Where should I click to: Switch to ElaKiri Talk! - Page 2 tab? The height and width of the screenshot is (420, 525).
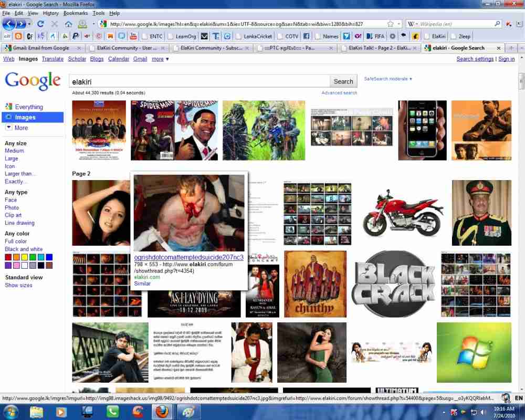tap(379, 48)
